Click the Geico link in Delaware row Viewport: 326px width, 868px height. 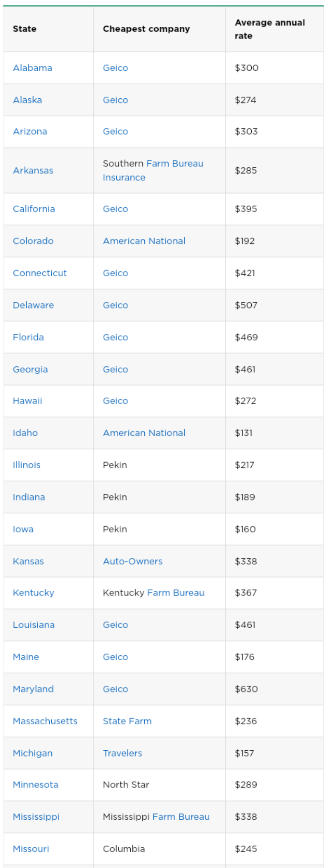(x=115, y=305)
